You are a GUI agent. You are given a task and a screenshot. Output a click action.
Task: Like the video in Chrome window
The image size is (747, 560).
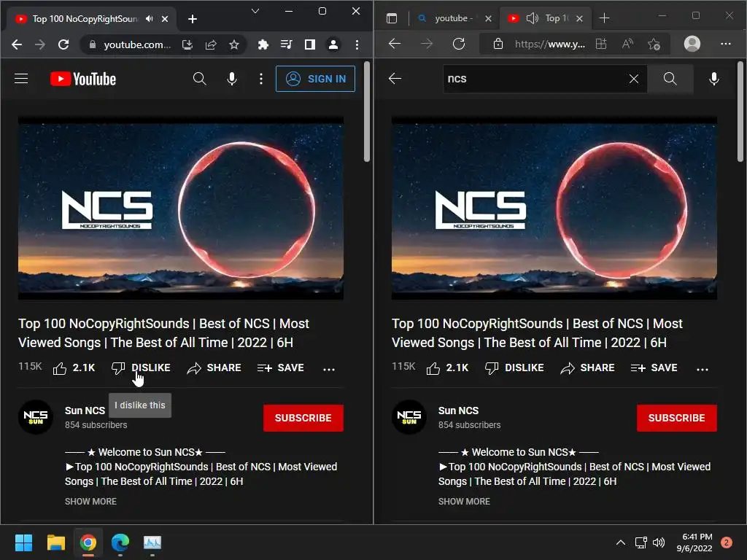pyautogui.click(x=74, y=368)
